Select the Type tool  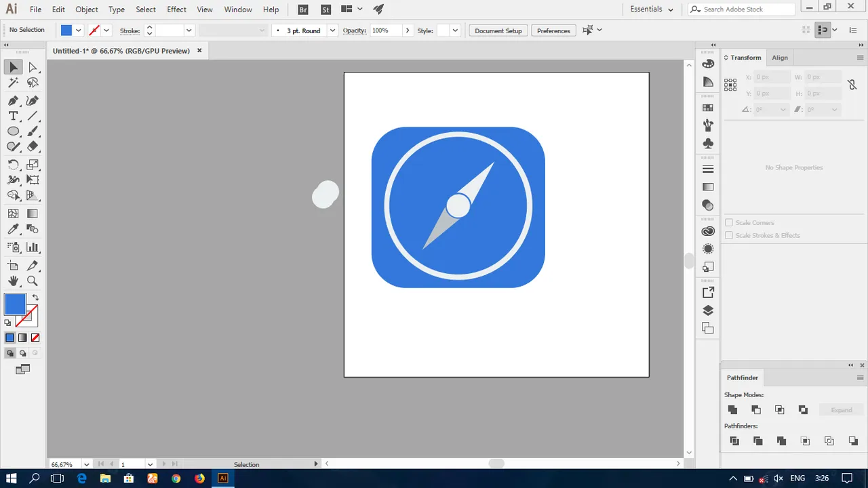click(14, 116)
